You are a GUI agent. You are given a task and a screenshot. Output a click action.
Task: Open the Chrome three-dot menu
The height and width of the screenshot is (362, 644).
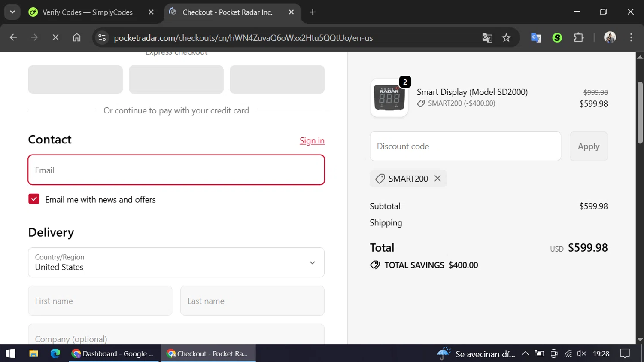click(x=631, y=38)
